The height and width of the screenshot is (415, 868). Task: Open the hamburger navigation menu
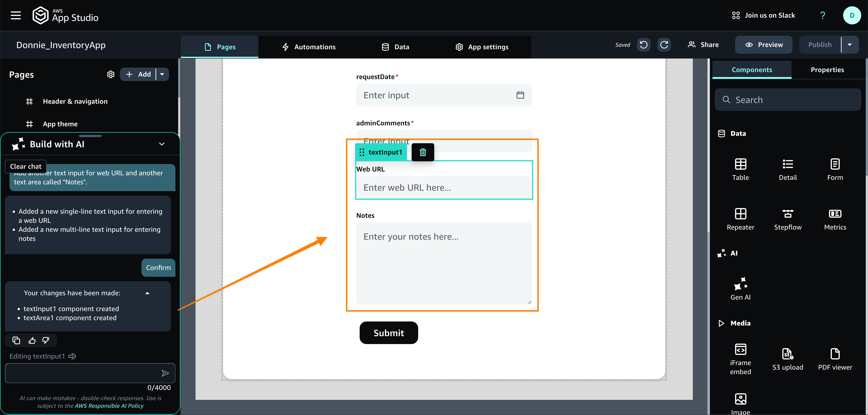pyautogui.click(x=16, y=15)
